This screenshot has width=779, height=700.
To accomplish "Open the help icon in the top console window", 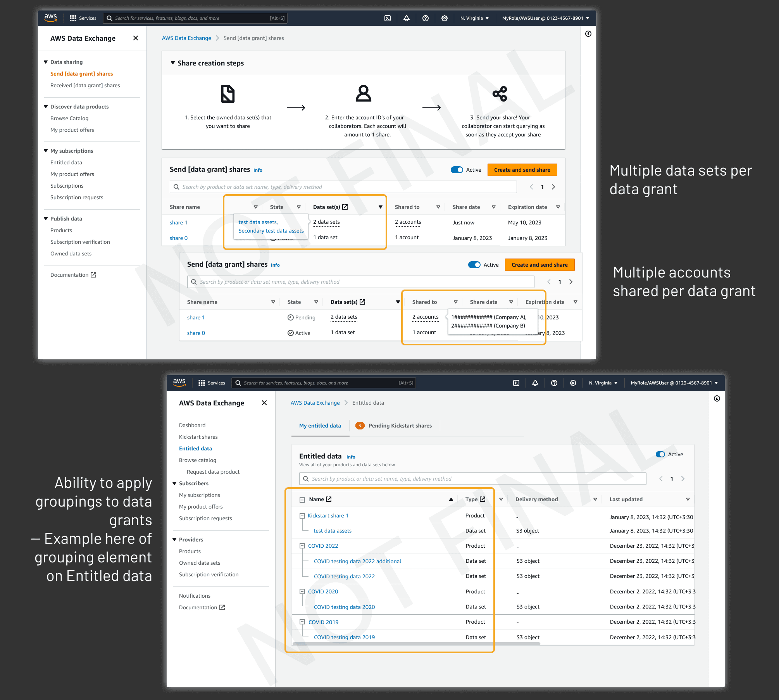I will point(426,18).
